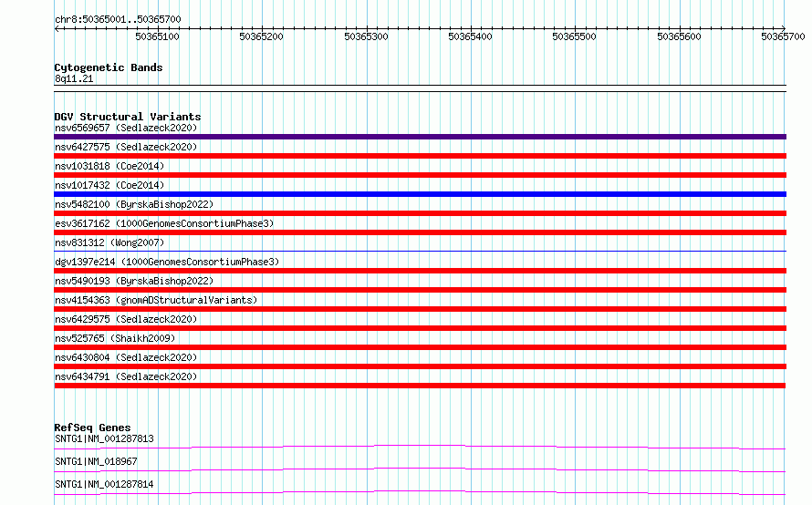812x505 pixels.
Task: Click the red bar under nsv6434791
Action: [420, 386]
